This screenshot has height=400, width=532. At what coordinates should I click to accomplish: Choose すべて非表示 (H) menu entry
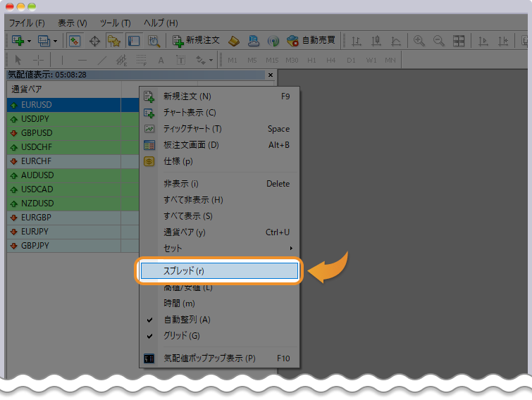tap(219, 200)
